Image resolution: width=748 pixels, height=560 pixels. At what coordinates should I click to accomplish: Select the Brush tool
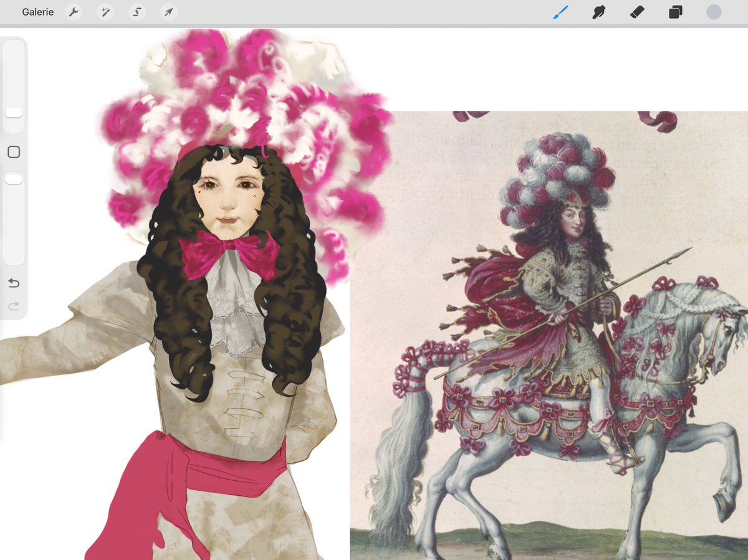(560, 12)
